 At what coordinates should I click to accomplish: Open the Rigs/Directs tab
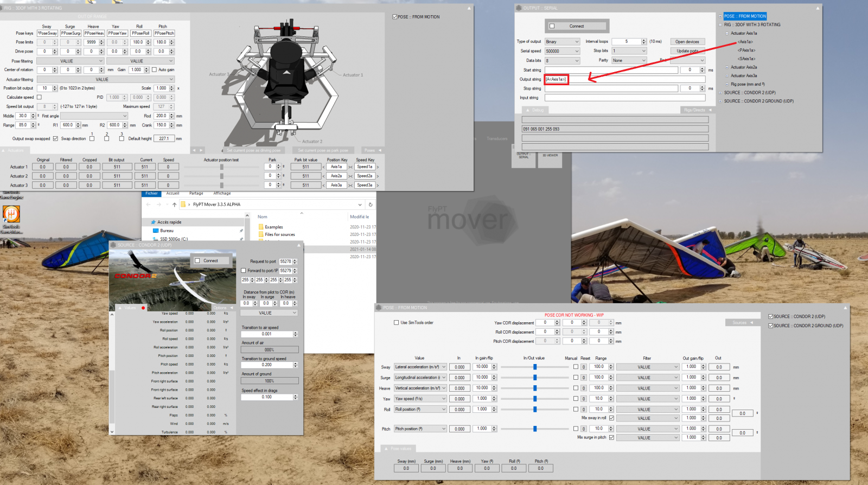(x=697, y=110)
